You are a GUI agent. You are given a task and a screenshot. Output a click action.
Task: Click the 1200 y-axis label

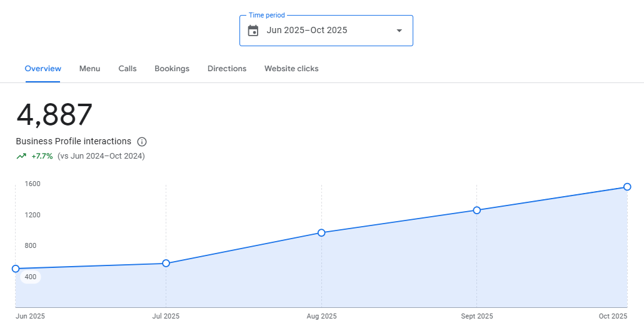[33, 215]
